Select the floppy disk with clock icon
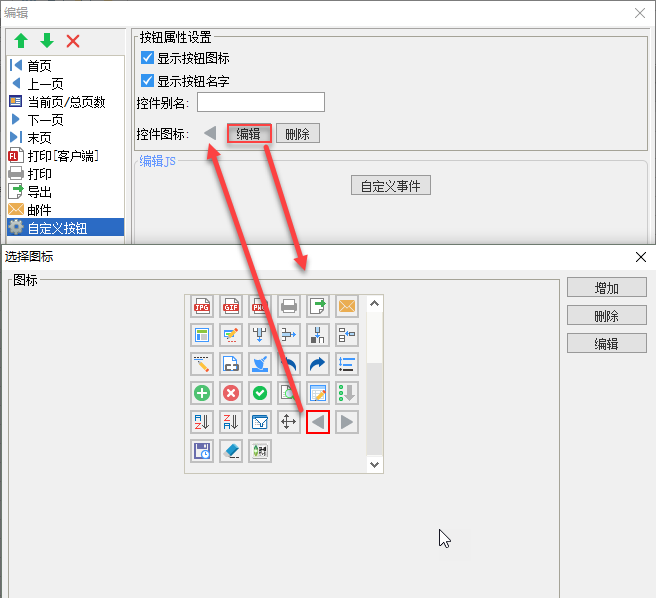 (202, 451)
